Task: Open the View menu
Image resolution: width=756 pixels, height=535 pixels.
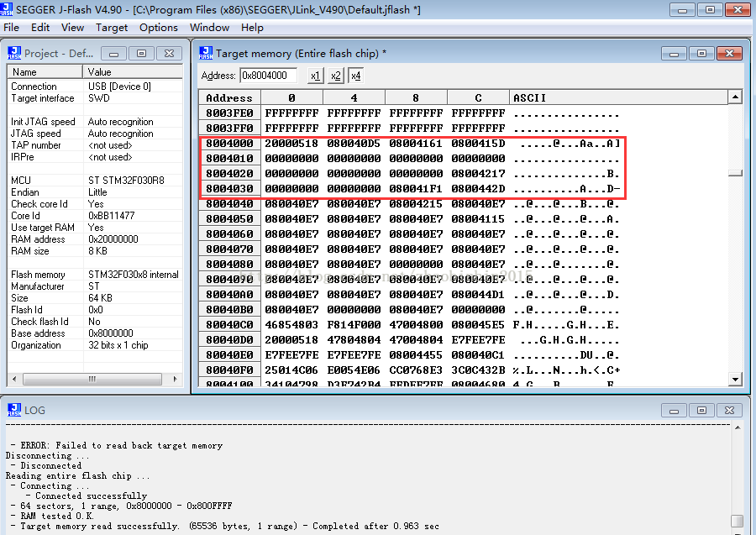Action: 72,28
